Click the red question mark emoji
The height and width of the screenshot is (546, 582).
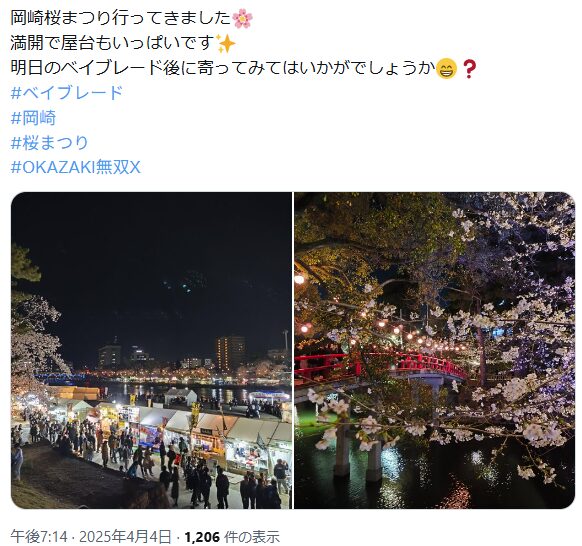pyautogui.click(x=469, y=69)
